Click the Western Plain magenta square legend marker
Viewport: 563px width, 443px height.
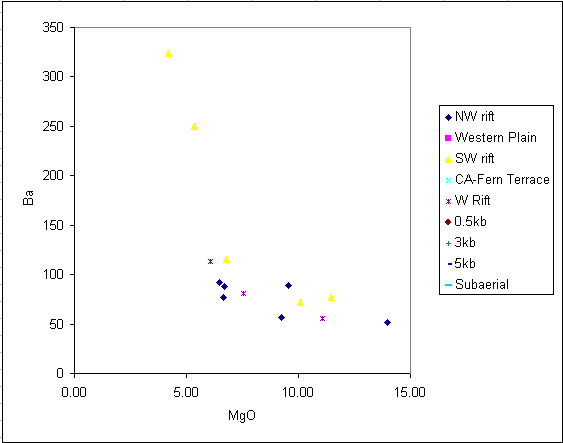coord(448,138)
